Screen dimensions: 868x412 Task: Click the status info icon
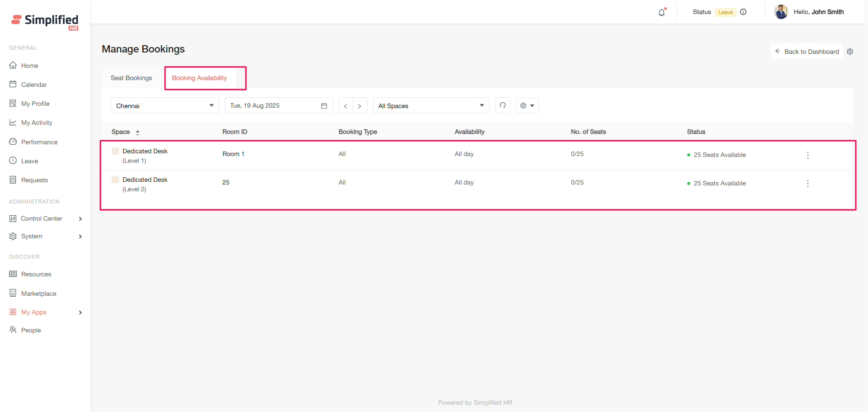(x=743, y=12)
